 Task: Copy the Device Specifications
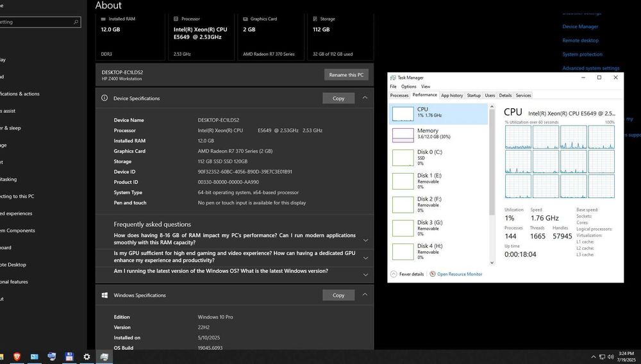pos(338,98)
